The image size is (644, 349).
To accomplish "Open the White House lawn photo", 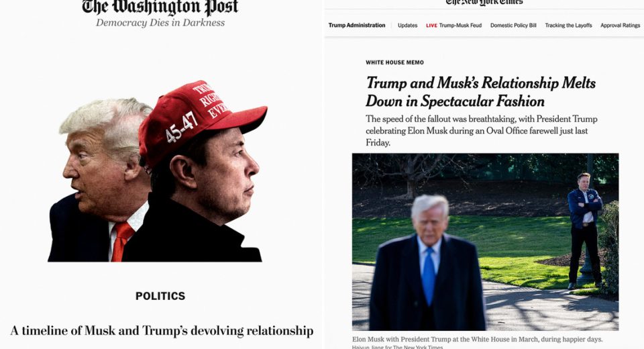I will click(485, 242).
